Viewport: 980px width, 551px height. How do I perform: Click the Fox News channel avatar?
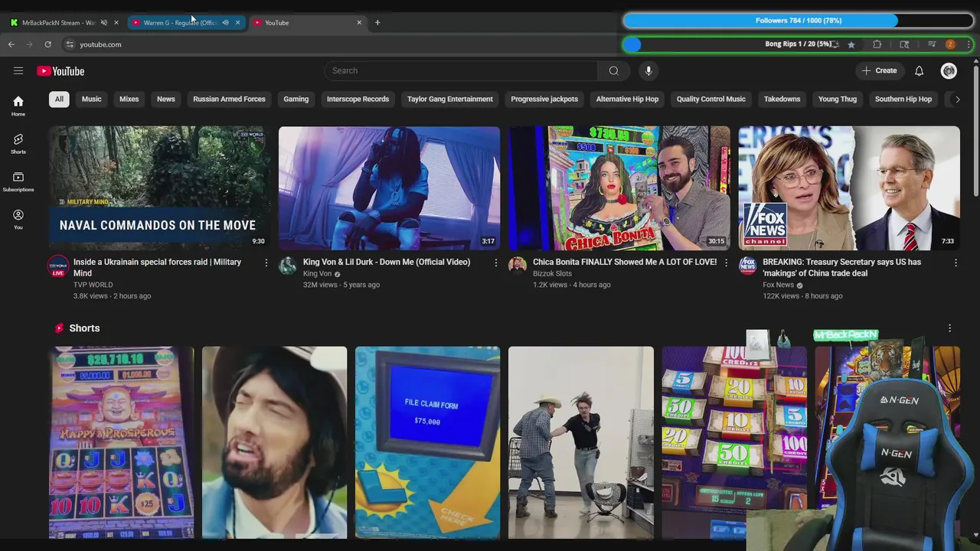point(747,266)
